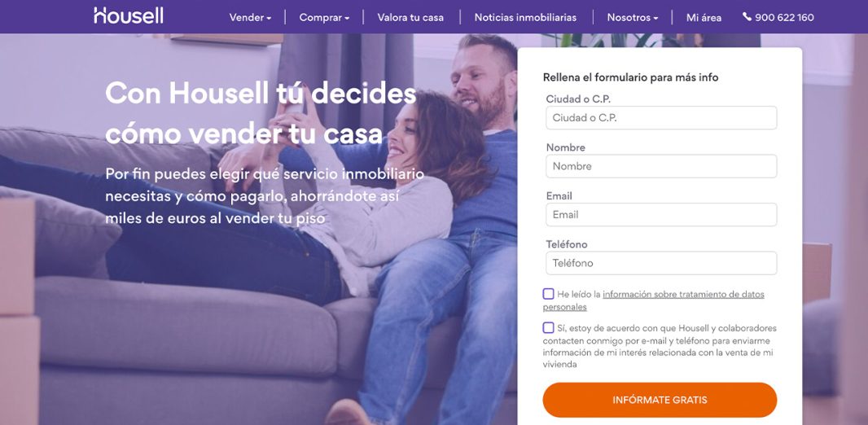Expand the Nosotros dropdown menu
The height and width of the screenshot is (425, 868).
[633, 17]
